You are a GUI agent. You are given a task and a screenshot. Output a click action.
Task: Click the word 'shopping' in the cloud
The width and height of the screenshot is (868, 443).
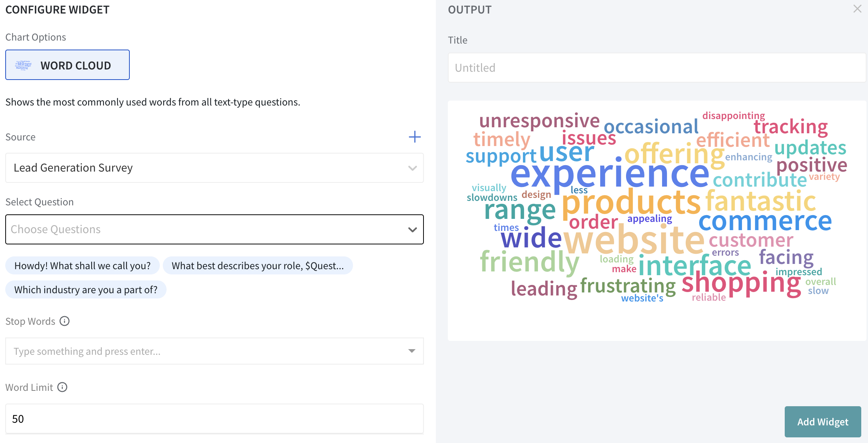[741, 283]
